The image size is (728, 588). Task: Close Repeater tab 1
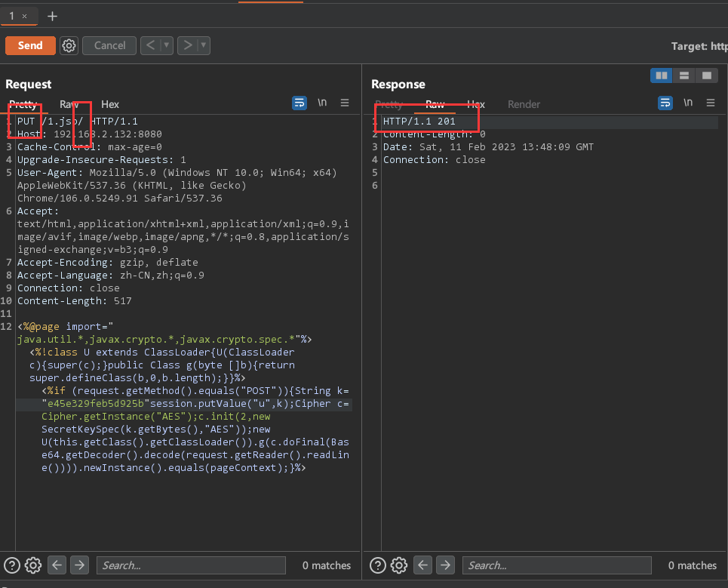(25, 17)
